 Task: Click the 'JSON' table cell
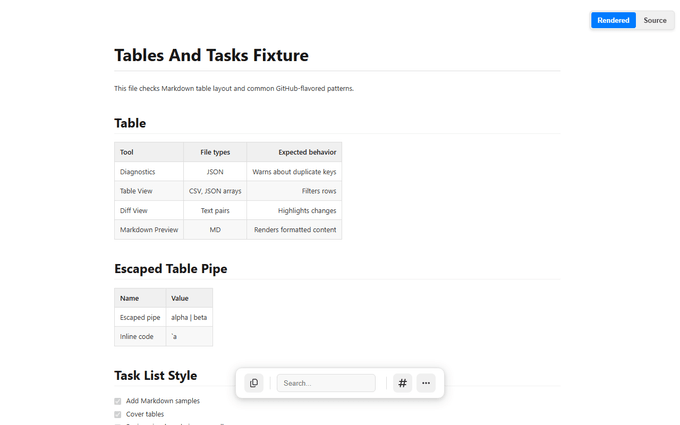(215, 172)
